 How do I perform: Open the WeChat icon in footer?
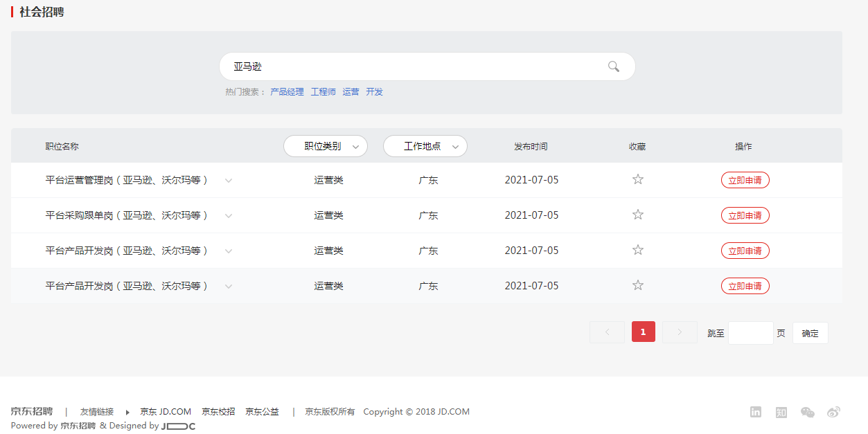tap(807, 412)
